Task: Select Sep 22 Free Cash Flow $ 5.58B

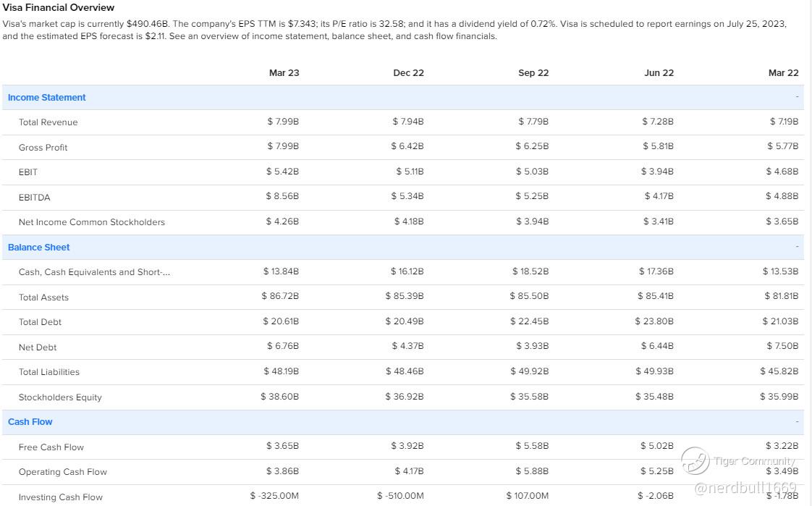Action: tap(532, 446)
